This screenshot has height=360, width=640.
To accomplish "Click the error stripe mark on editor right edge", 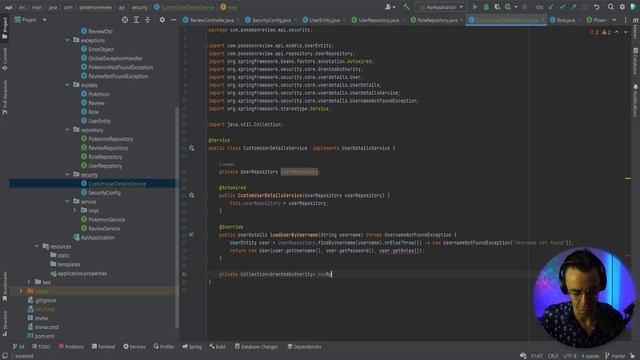I will [628, 178].
